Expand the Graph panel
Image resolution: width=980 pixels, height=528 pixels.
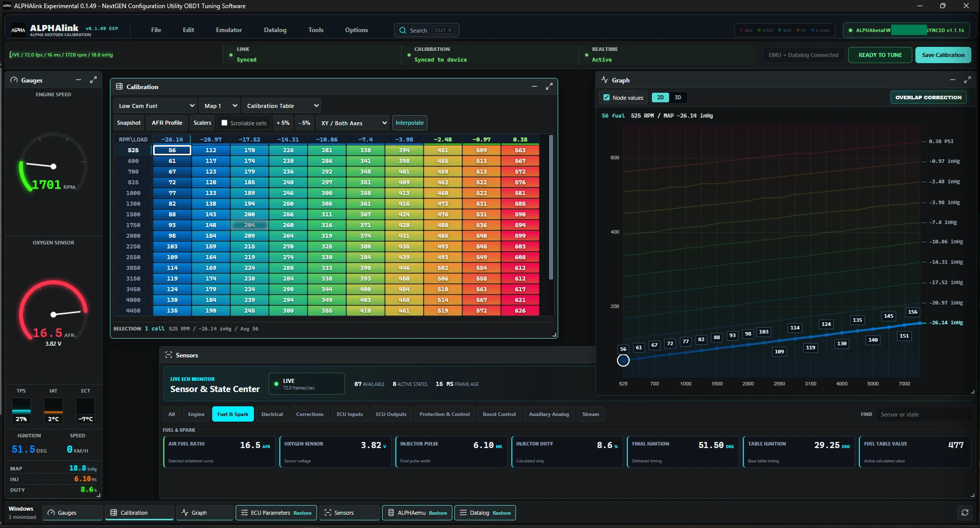coord(967,80)
